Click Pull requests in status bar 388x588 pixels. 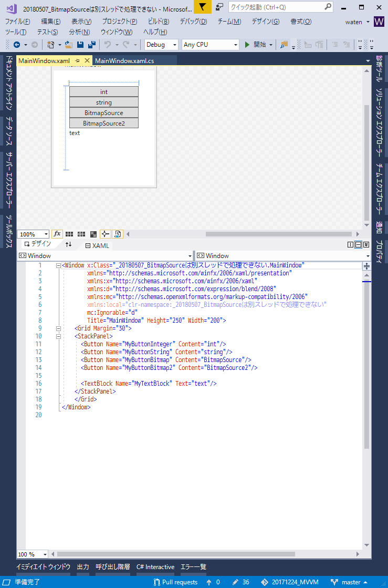pos(175,582)
